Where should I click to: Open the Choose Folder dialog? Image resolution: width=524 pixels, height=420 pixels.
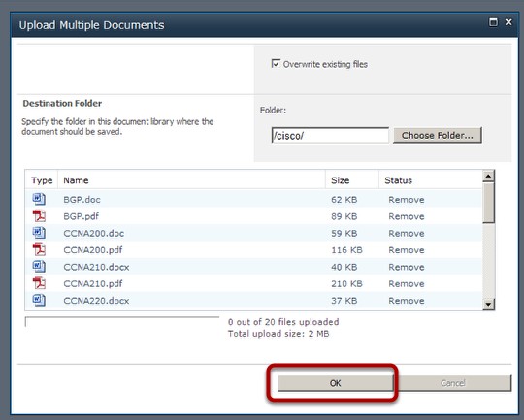pyautogui.click(x=437, y=135)
